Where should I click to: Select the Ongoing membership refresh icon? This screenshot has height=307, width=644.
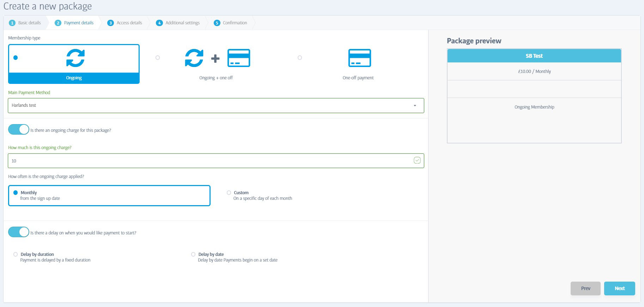[75, 58]
